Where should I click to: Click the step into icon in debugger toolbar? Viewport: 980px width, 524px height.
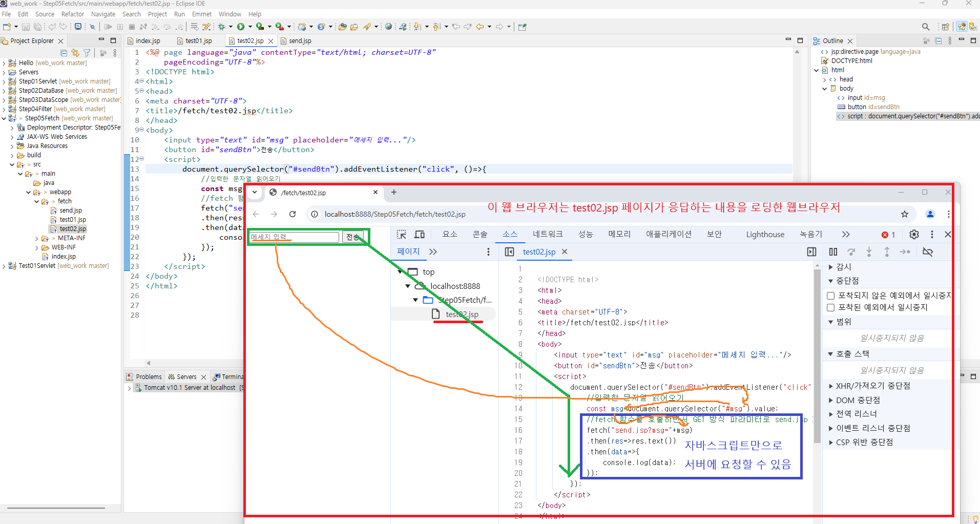tap(869, 252)
